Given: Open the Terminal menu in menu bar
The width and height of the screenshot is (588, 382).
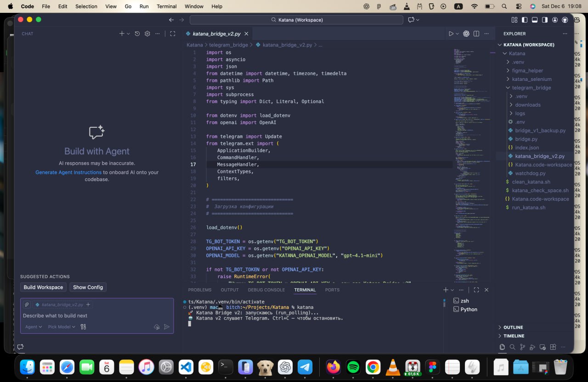Looking at the screenshot, I should [x=166, y=6].
